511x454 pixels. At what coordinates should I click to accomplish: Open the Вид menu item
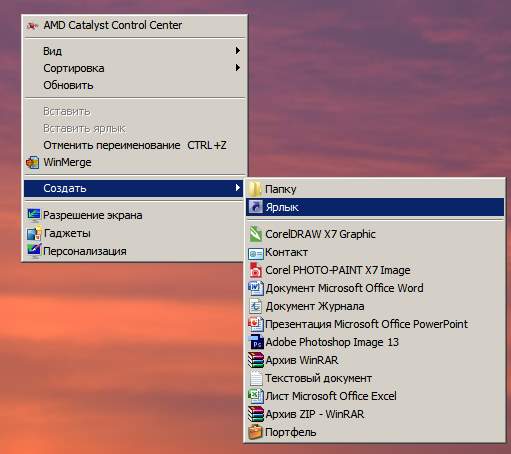134,51
